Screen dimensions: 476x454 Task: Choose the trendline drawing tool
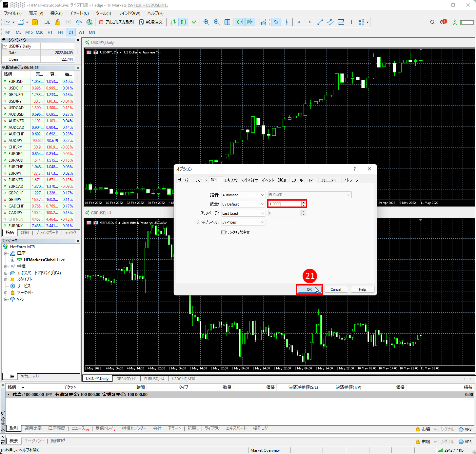point(320,22)
